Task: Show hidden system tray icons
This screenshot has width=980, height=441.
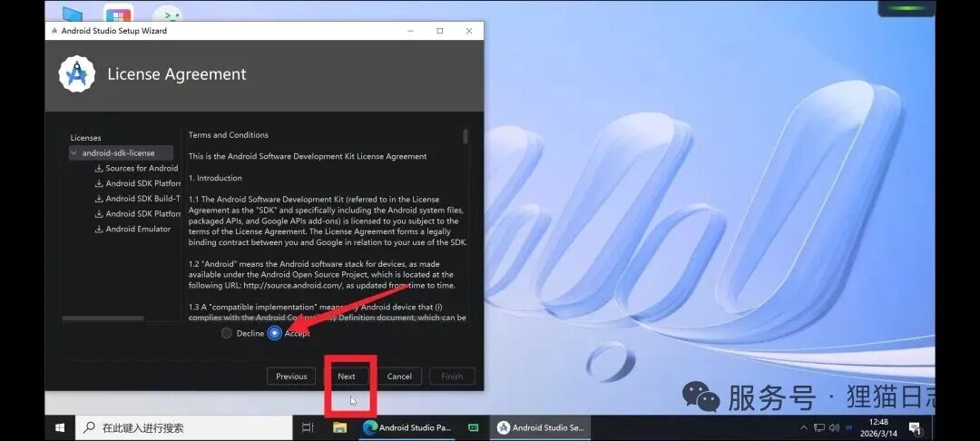Action: click(x=804, y=428)
